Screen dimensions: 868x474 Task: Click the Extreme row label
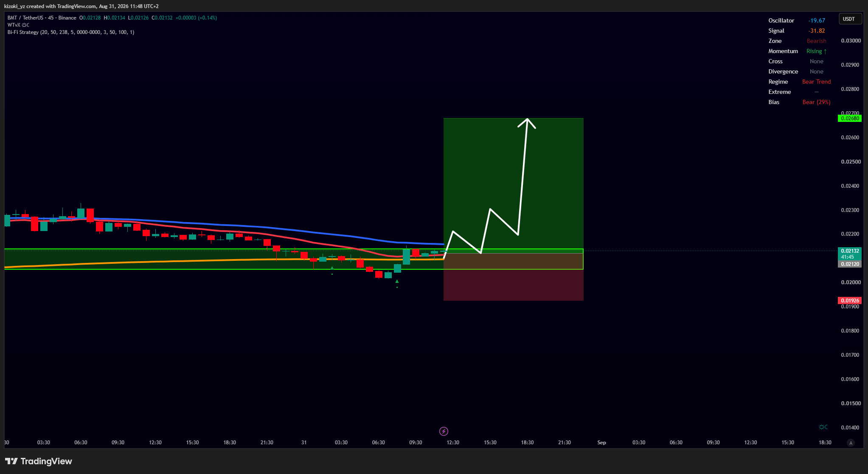[x=780, y=92]
